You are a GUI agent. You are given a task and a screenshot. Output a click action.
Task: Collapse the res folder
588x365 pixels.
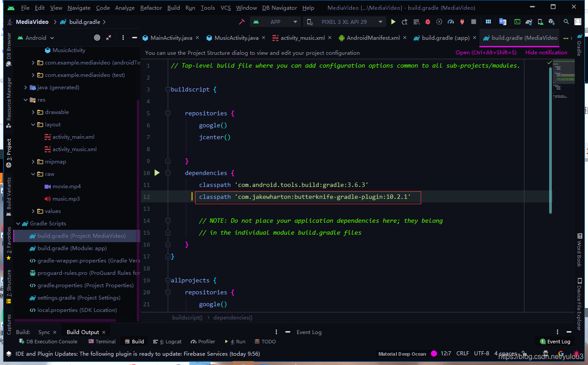[26, 100]
